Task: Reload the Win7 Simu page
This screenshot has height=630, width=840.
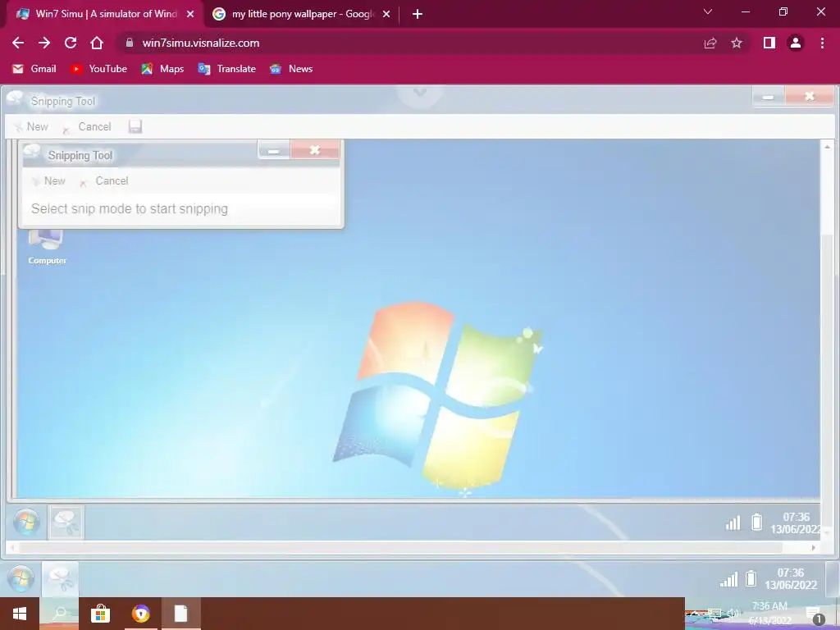Action: (x=71, y=43)
